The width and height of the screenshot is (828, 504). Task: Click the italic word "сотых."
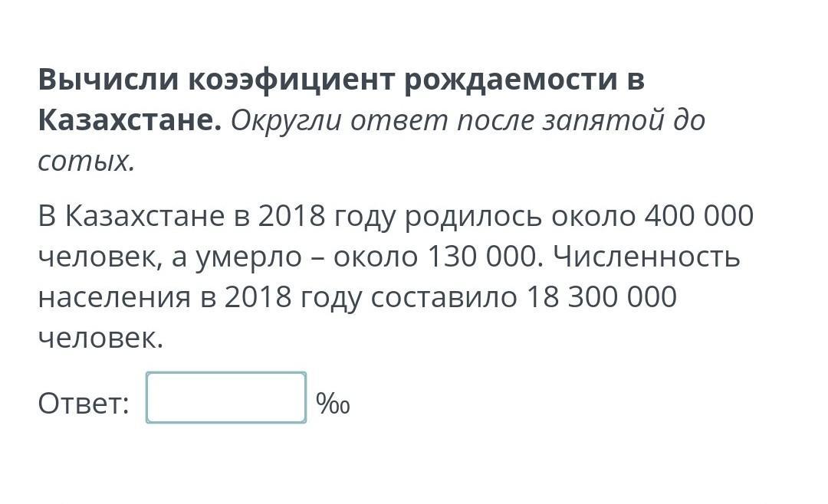tap(87, 161)
